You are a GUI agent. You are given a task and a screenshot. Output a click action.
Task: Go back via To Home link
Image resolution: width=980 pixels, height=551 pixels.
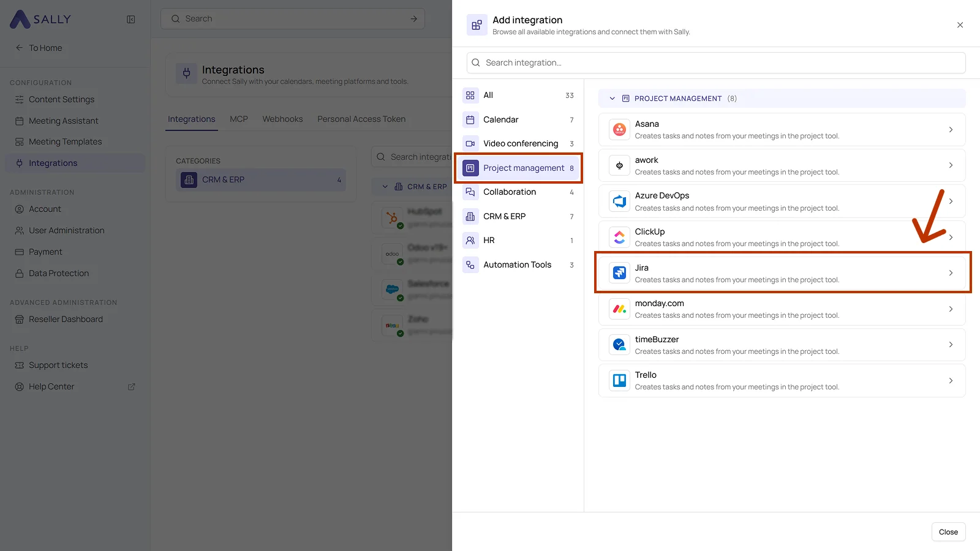click(x=39, y=48)
